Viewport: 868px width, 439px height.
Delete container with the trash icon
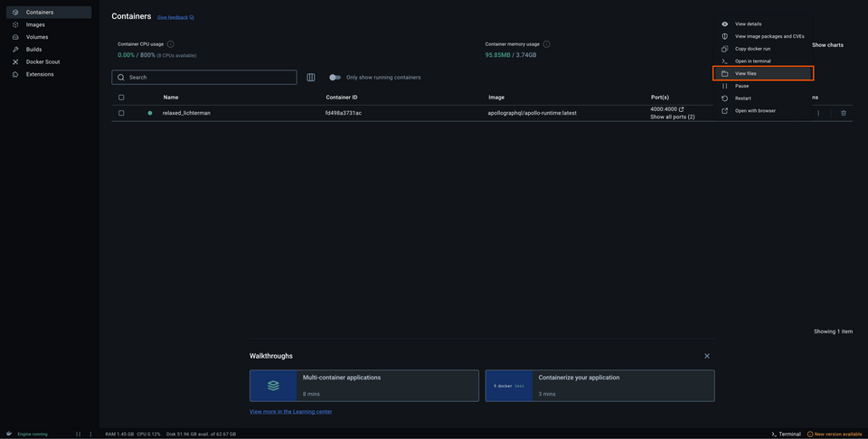(x=844, y=113)
